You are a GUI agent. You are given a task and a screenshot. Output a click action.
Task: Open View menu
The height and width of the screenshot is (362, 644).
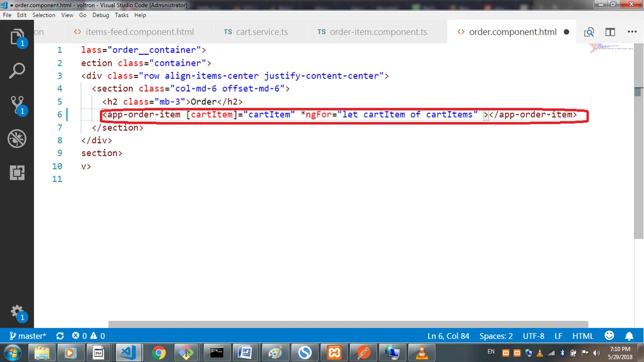pos(67,15)
